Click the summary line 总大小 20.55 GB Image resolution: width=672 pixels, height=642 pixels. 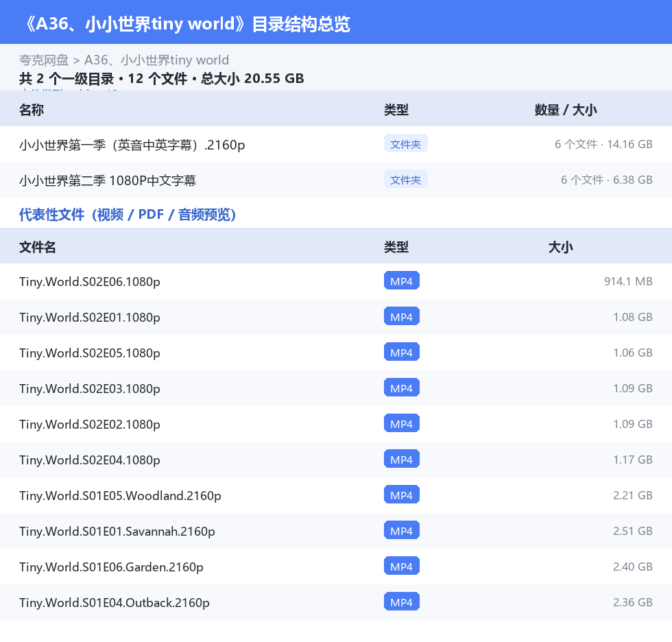pyautogui.click(x=252, y=78)
